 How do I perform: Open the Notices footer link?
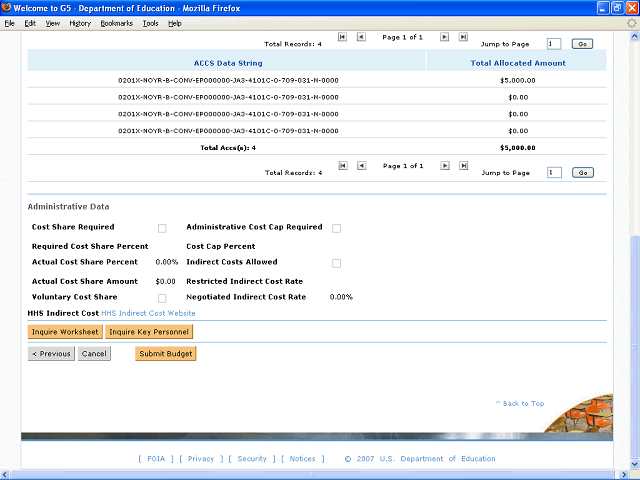[x=302, y=459]
